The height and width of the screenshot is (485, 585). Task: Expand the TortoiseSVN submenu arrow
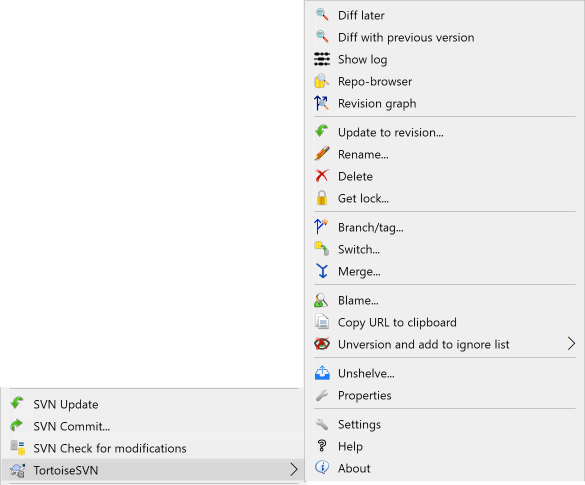click(294, 470)
